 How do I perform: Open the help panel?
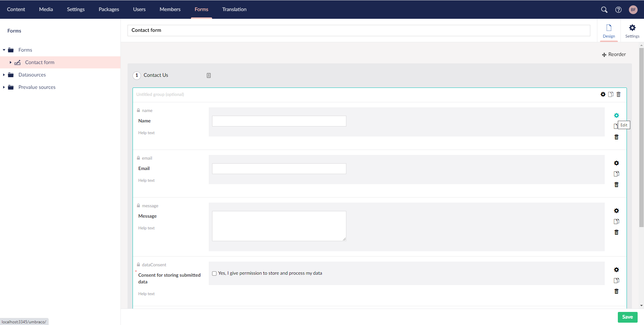point(618,10)
